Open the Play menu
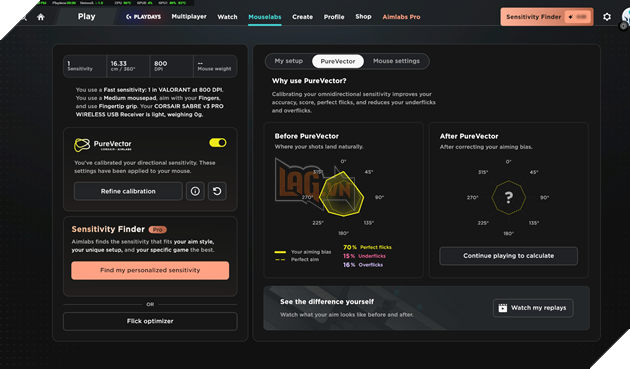 tap(86, 16)
